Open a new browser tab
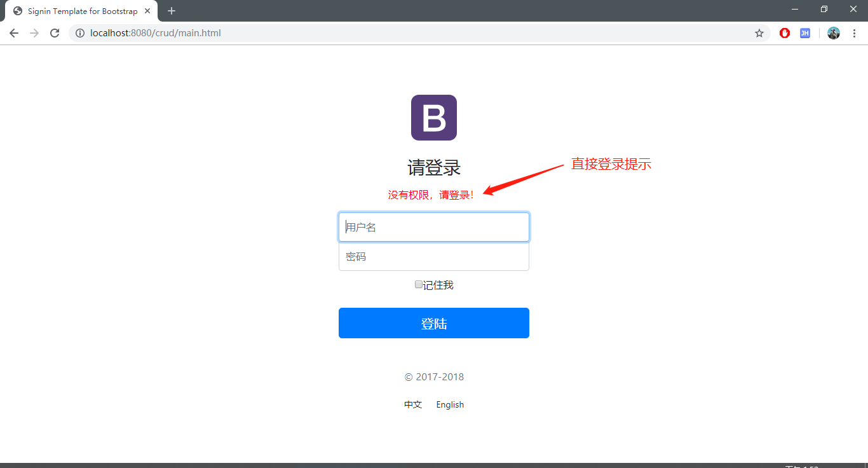This screenshot has width=868, height=468. pos(172,10)
